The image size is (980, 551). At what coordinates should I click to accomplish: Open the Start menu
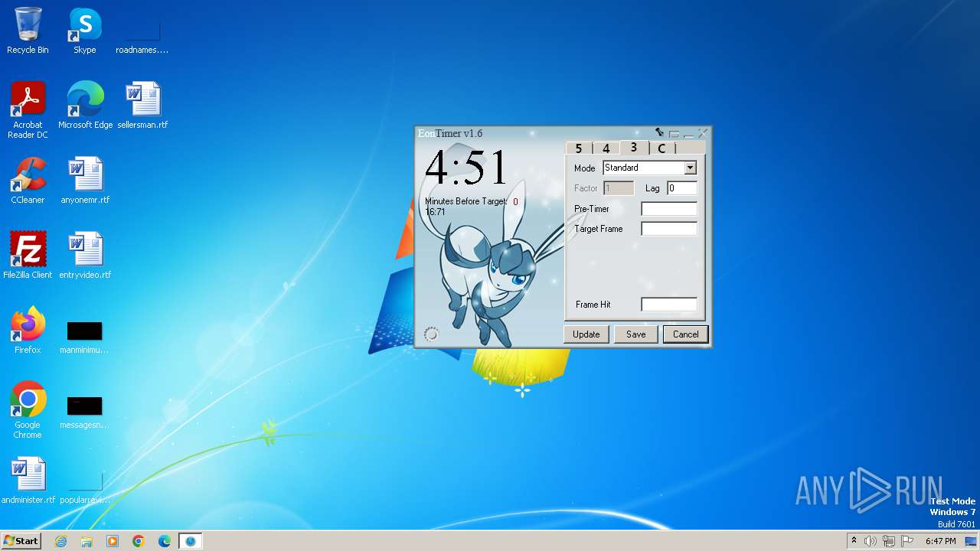[x=21, y=540]
